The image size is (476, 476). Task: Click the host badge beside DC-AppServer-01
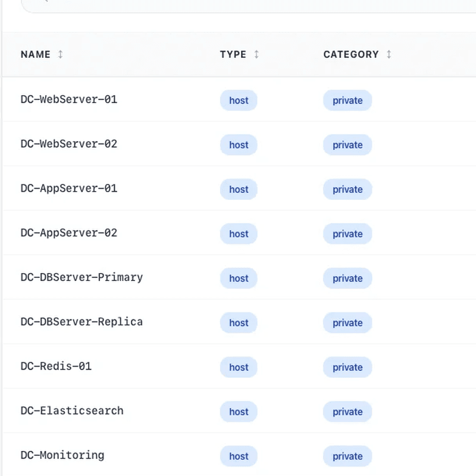[x=239, y=189]
